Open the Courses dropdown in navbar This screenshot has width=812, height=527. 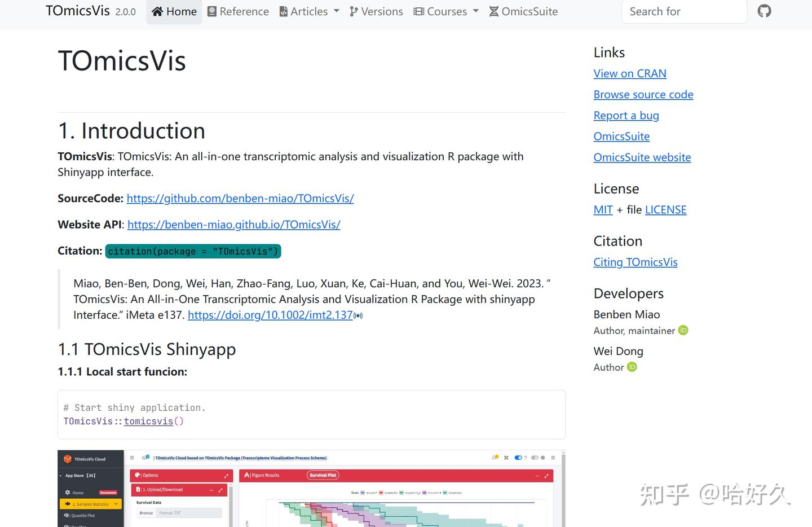(446, 11)
